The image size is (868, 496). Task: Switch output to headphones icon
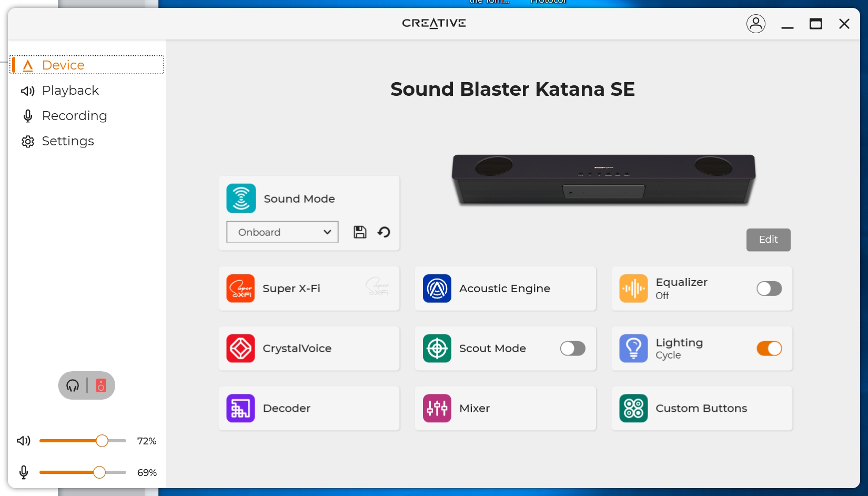tap(73, 386)
